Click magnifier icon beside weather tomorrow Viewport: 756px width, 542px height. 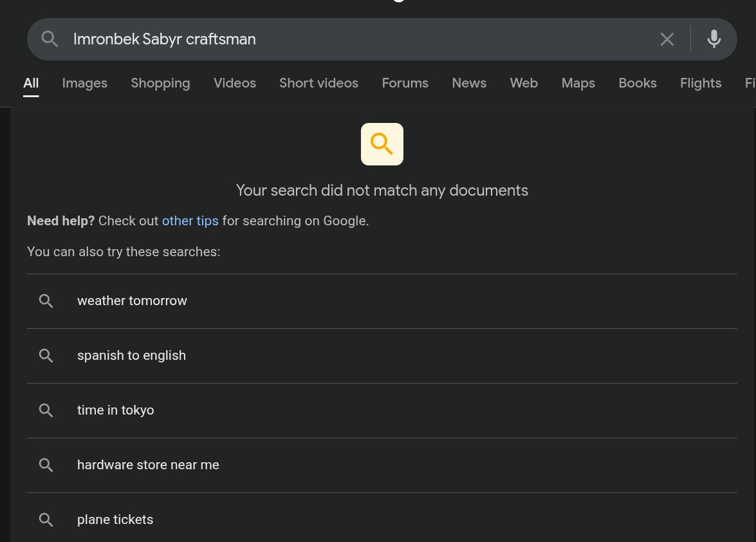(46, 301)
